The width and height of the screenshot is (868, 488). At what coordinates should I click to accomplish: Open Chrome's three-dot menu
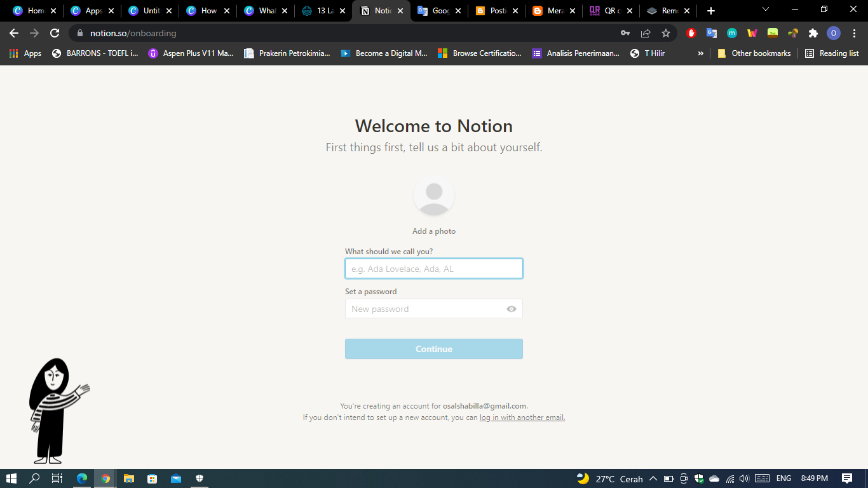[854, 33]
